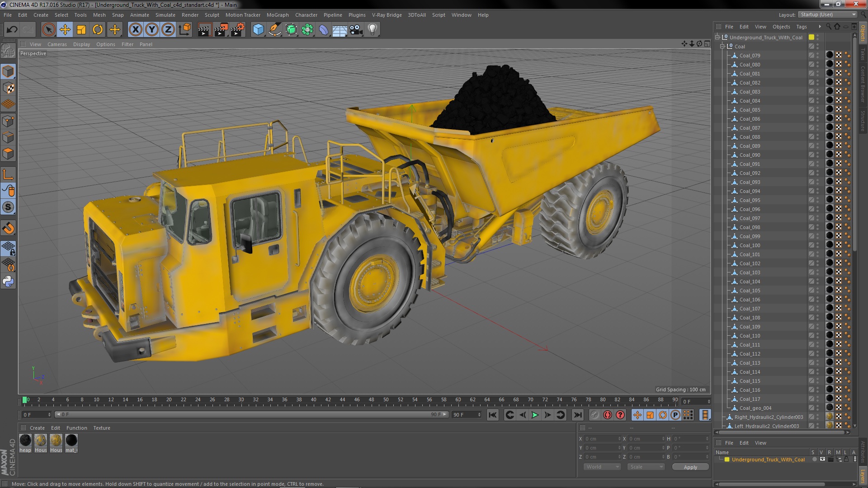The image size is (868, 488).
Task: Open Edit Render Settings
Action: click(238, 30)
